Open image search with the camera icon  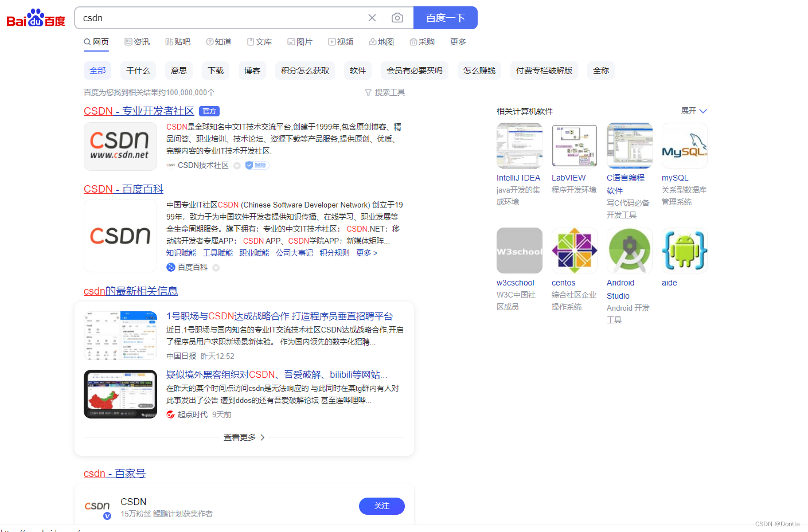pyautogui.click(x=397, y=18)
